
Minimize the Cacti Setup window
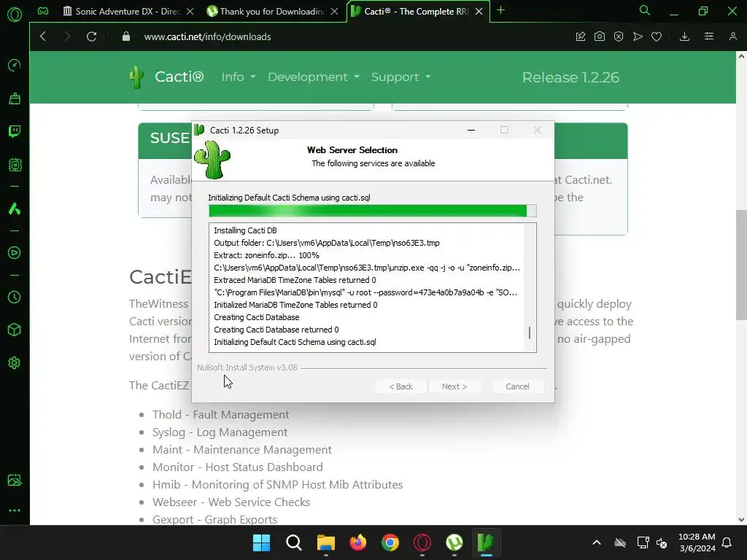tap(471, 130)
